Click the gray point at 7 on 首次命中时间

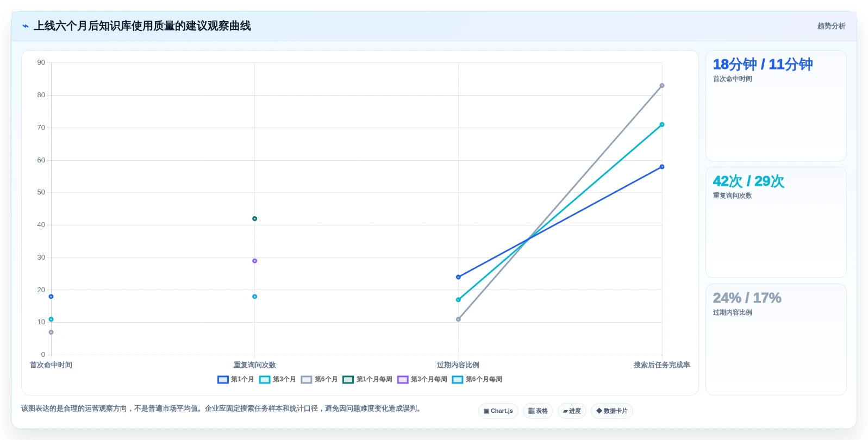click(51, 332)
